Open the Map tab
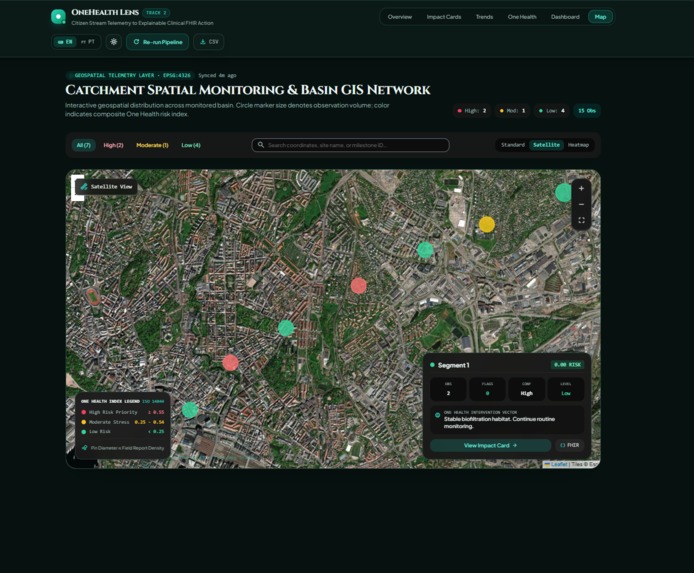 coord(600,17)
